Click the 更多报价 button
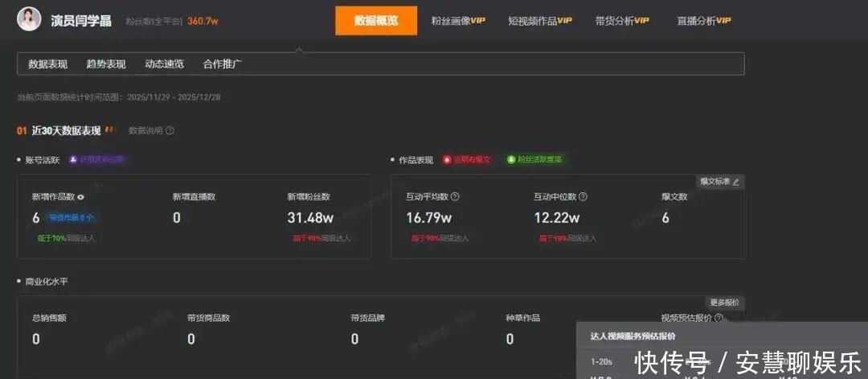 click(724, 303)
